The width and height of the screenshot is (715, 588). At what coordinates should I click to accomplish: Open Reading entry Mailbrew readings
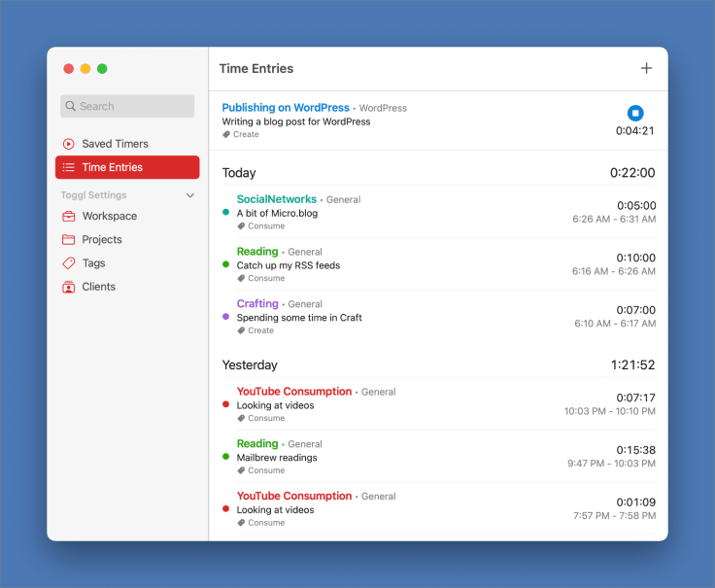click(257, 444)
